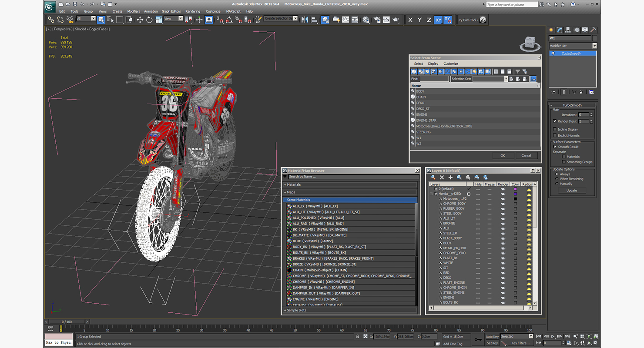Image resolution: width=644 pixels, height=348 pixels.
Task: Collapse the Scene Materials group
Action: pyautogui.click(x=350, y=200)
